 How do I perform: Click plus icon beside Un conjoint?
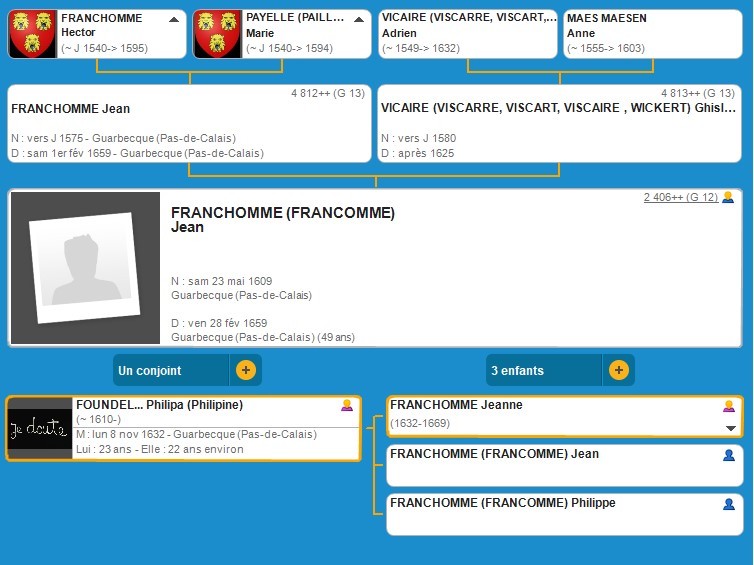click(246, 370)
